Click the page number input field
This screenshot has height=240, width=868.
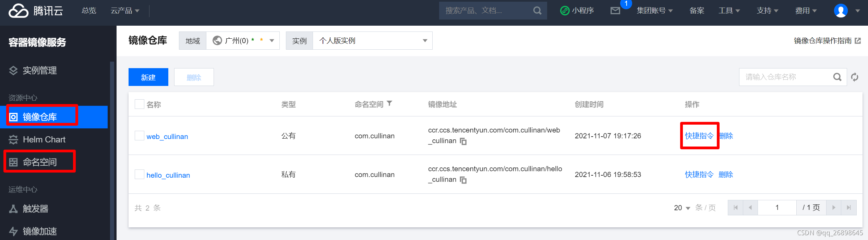pos(777,207)
